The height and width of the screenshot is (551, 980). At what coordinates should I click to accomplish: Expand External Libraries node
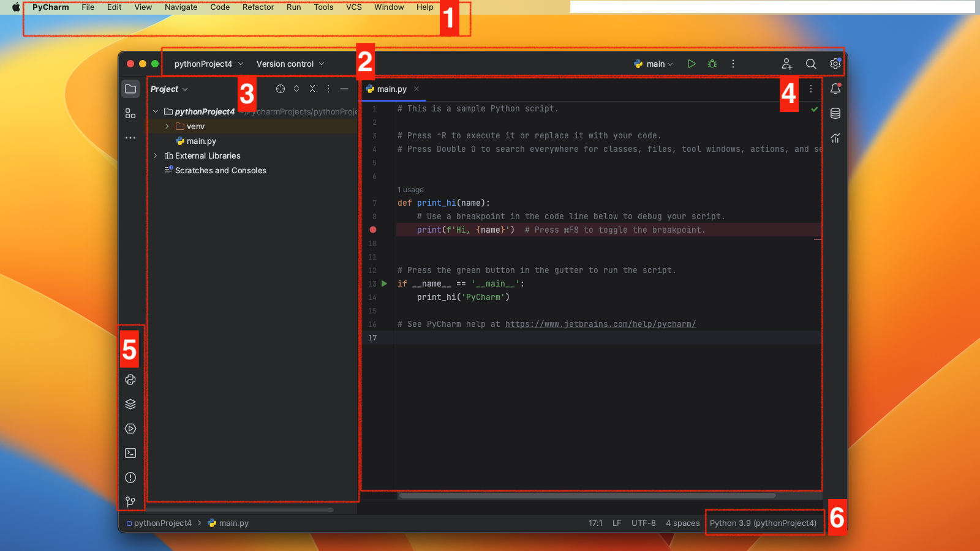(x=156, y=156)
